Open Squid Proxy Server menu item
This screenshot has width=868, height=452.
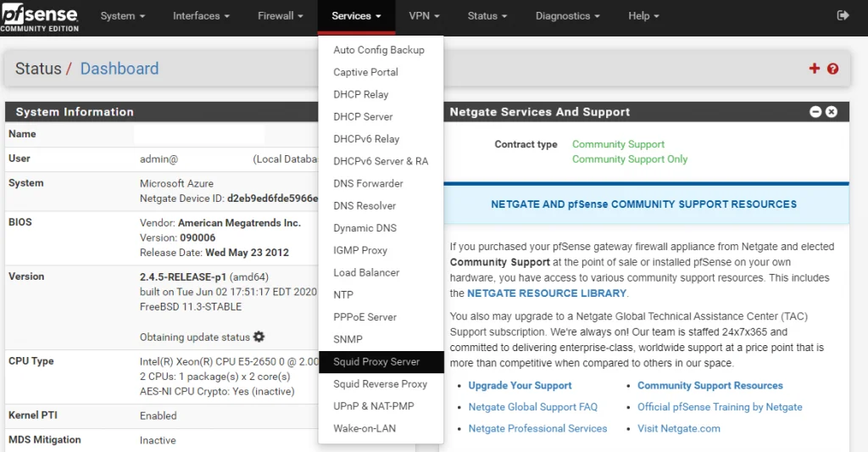[381, 362]
